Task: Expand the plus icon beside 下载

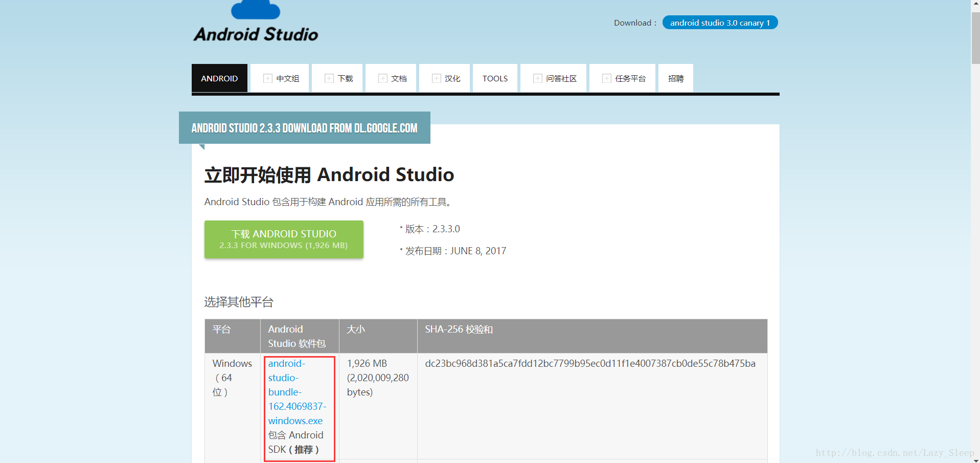Action: click(329, 78)
